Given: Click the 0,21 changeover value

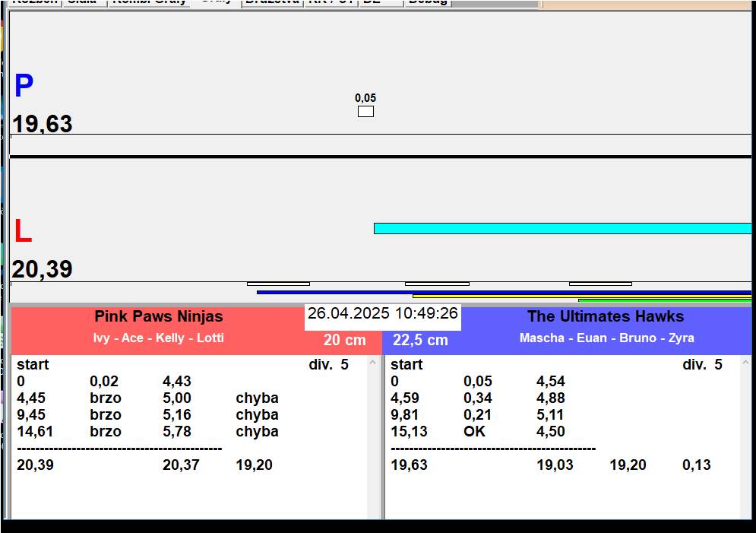Looking at the screenshot, I should click(478, 415).
